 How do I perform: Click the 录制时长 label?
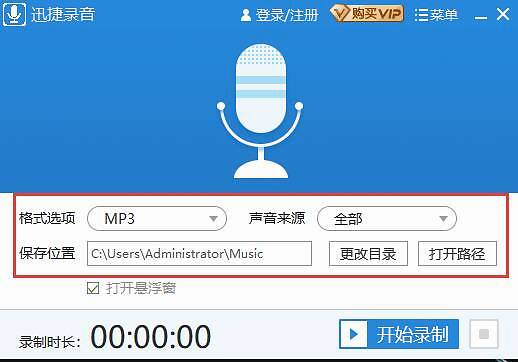pyautogui.click(x=49, y=342)
